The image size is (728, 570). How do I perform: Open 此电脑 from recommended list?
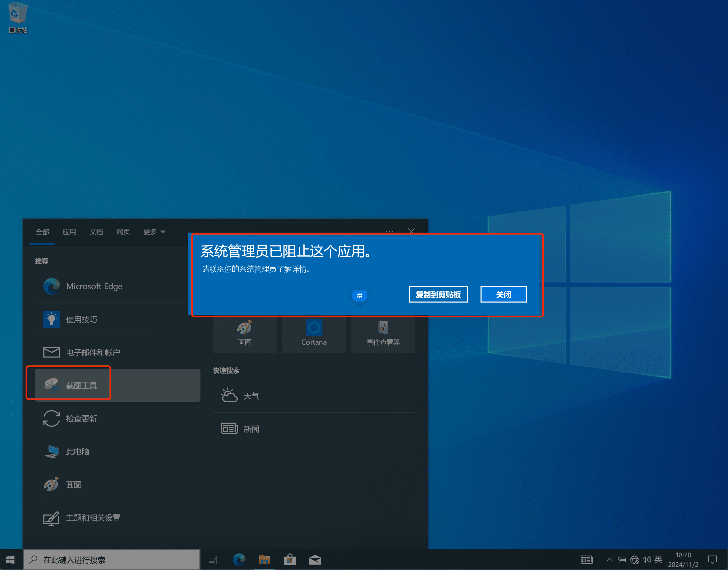78,452
